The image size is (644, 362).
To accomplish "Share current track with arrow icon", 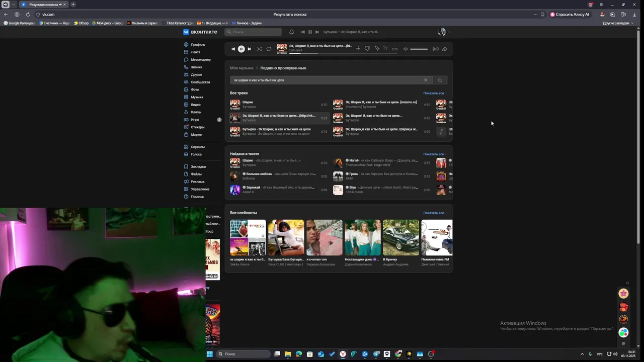I will [x=445, y=49].
